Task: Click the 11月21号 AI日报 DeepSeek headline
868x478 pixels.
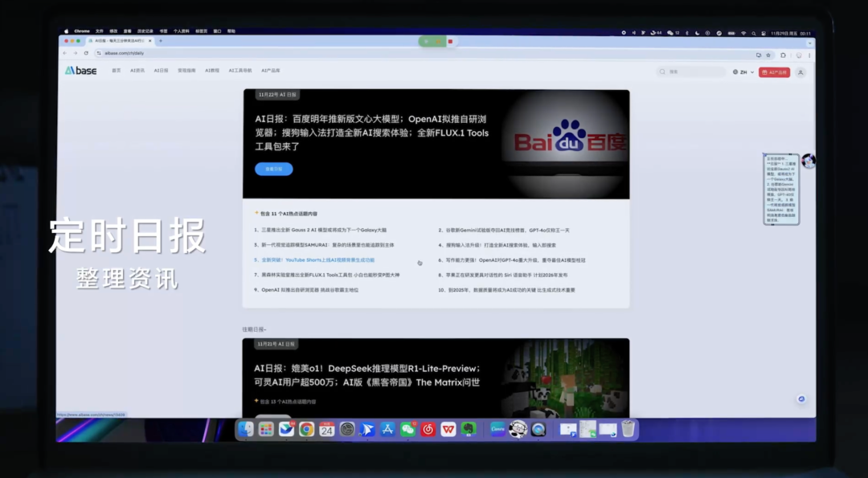Action: click(367, 375)
